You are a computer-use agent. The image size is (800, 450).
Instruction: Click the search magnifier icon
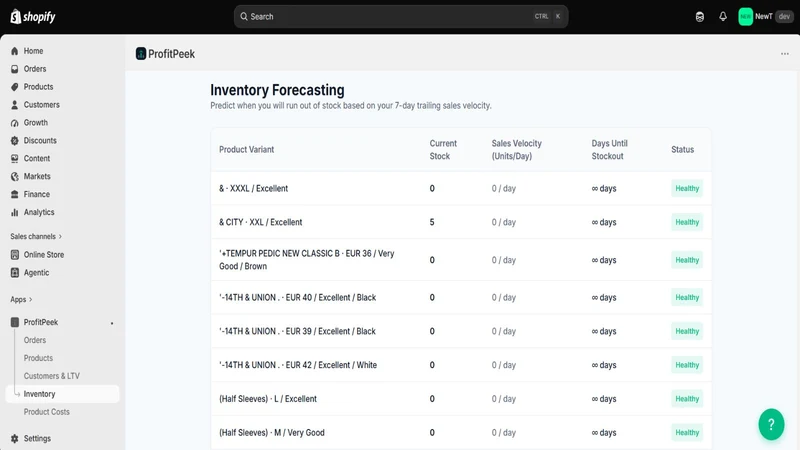[x=244, y=16]
